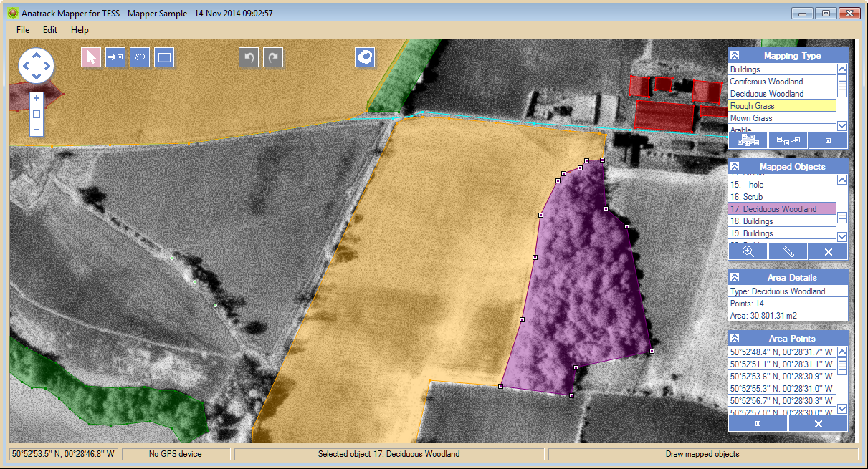
Task: Select 16. Scrub in Mapped Objects
Action: pos(746,197)
